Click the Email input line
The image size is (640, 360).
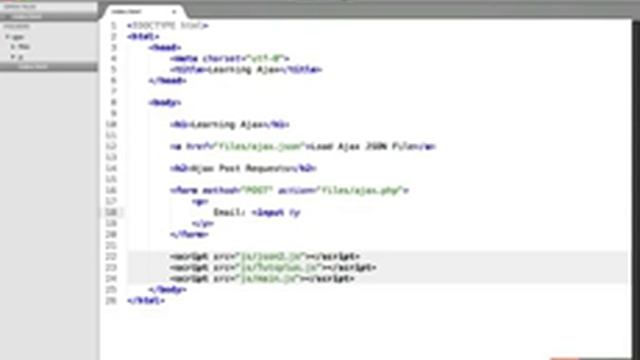click(257, 213)
